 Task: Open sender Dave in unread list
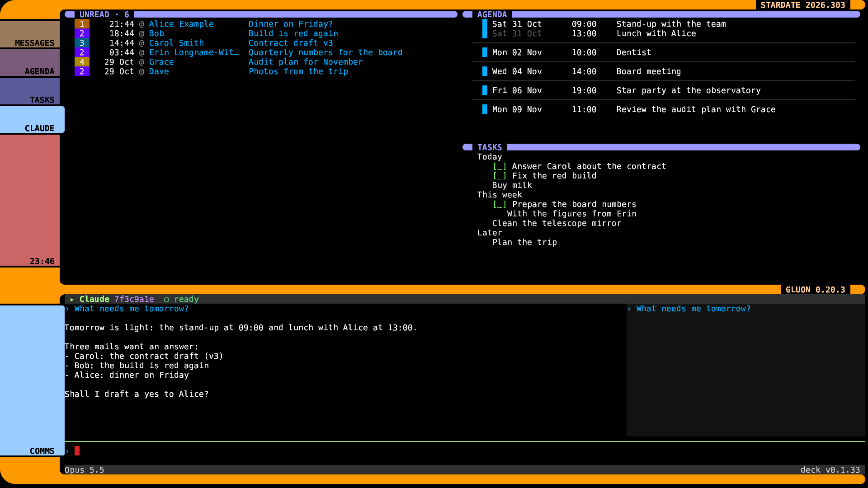[159, 71]
